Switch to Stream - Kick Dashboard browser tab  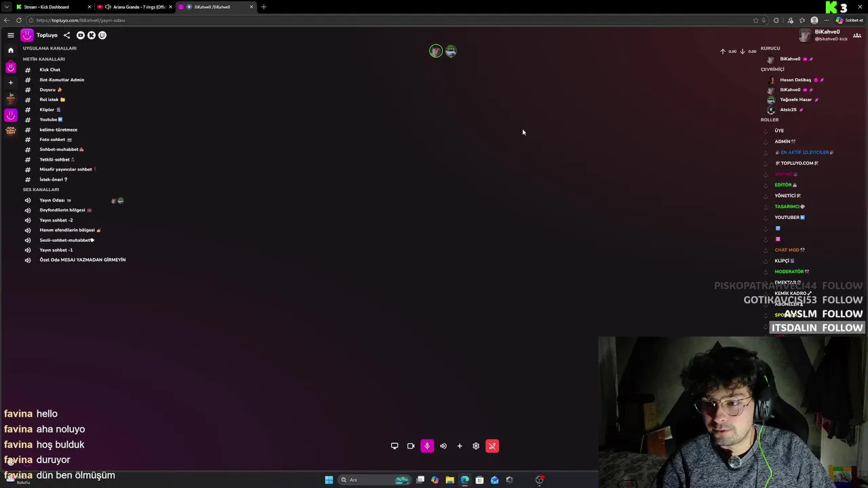[53, 7]
